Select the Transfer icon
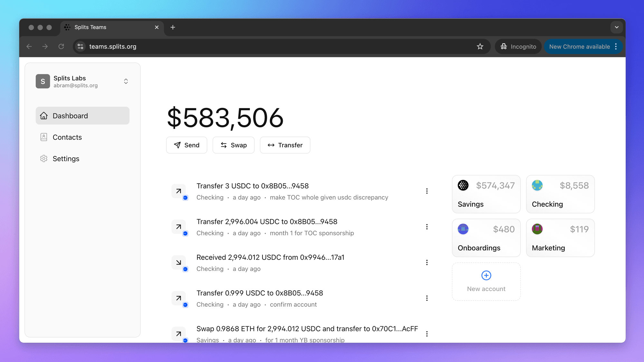 271,145
